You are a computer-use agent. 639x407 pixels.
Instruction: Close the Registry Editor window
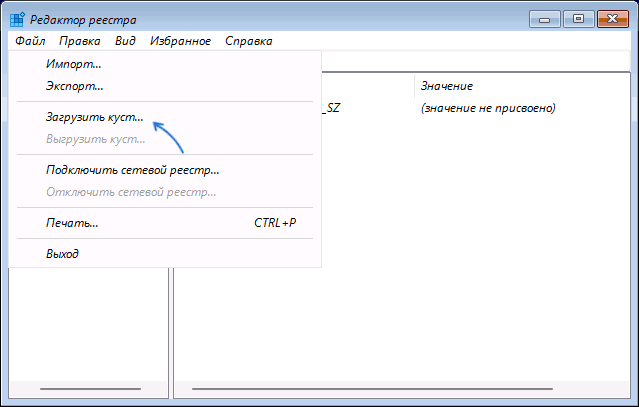tap(612, 18)
